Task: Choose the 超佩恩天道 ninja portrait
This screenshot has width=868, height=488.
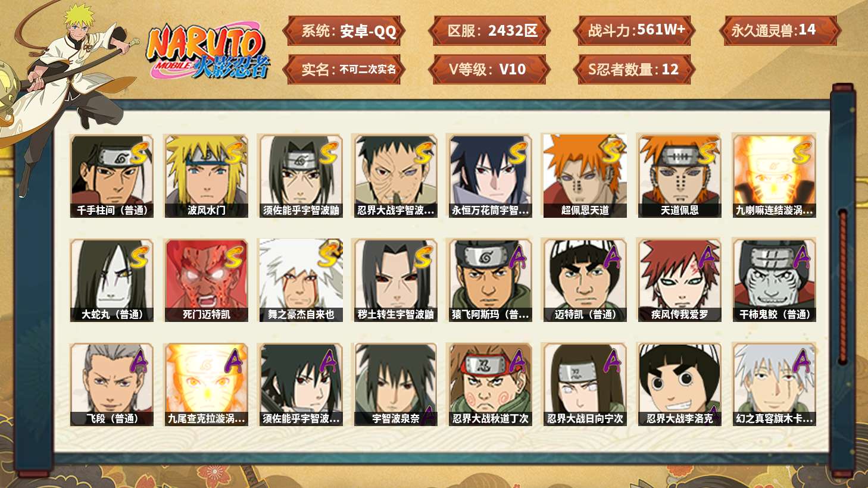Action: pos(585,176)
